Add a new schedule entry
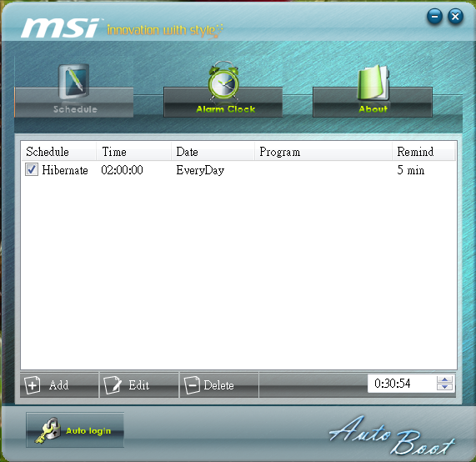Image resolution: width=476 pixels, height=462 pixels. (59, 385)
